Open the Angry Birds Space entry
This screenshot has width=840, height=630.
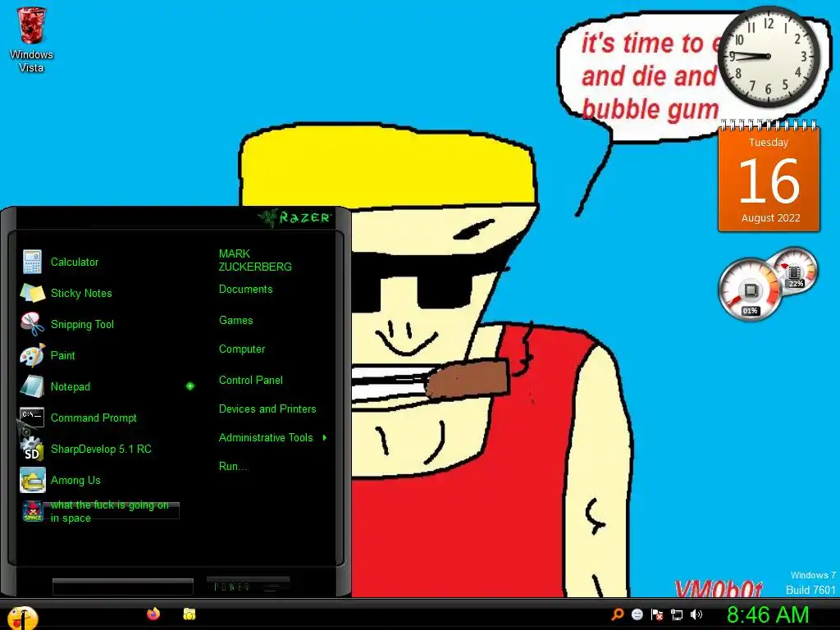(102, 511)
